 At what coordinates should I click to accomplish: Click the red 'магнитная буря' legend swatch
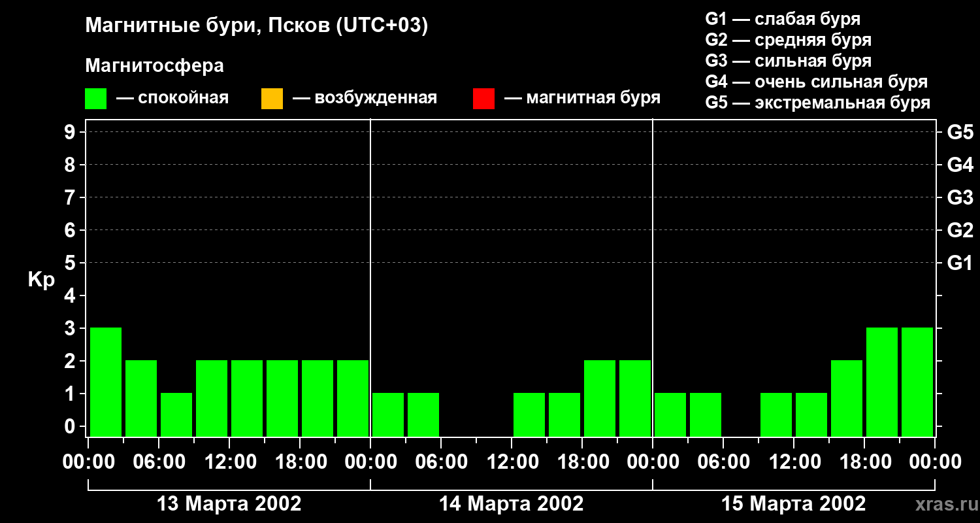point(483,98)
